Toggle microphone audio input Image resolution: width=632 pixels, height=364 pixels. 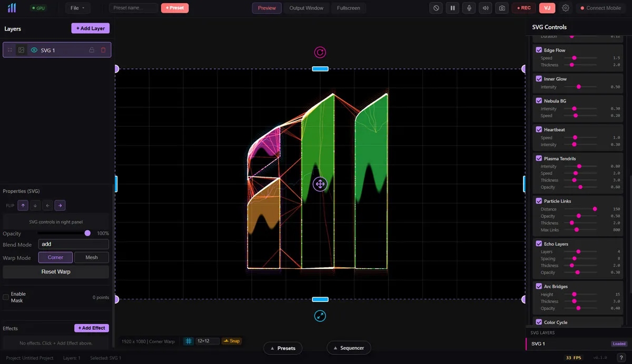pyautogui.click(x=469, y=8)
